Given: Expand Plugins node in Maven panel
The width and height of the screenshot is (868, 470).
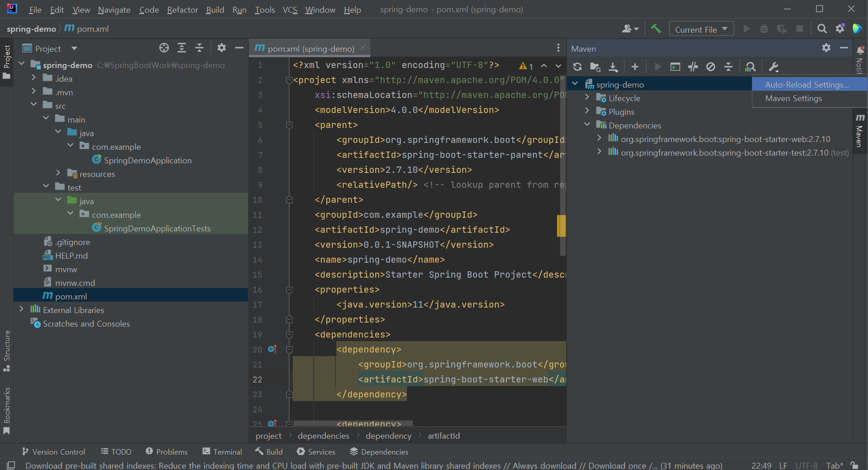Looking at the screenshot, I should click(x=587, y=111).
